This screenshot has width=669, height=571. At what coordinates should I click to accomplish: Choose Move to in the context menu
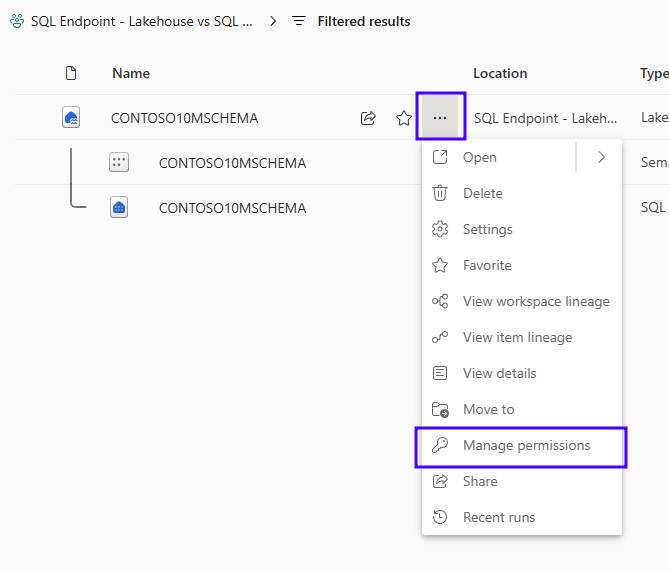click(x=488, y=409)
